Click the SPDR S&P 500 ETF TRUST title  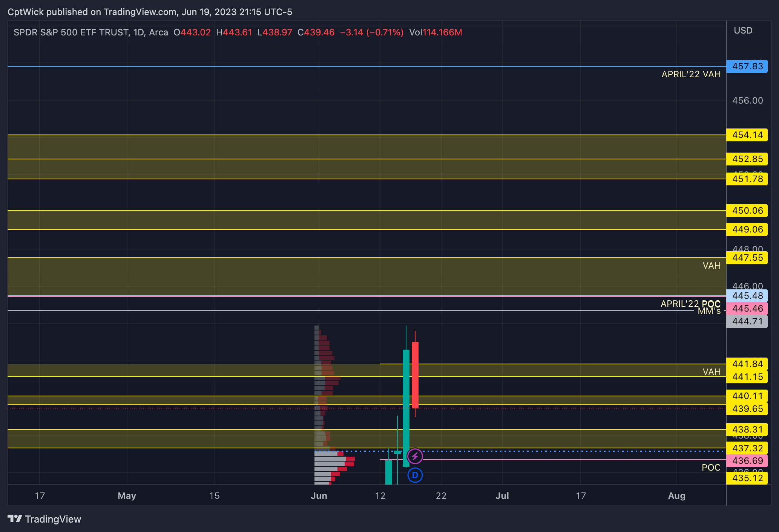pos(71,32)
